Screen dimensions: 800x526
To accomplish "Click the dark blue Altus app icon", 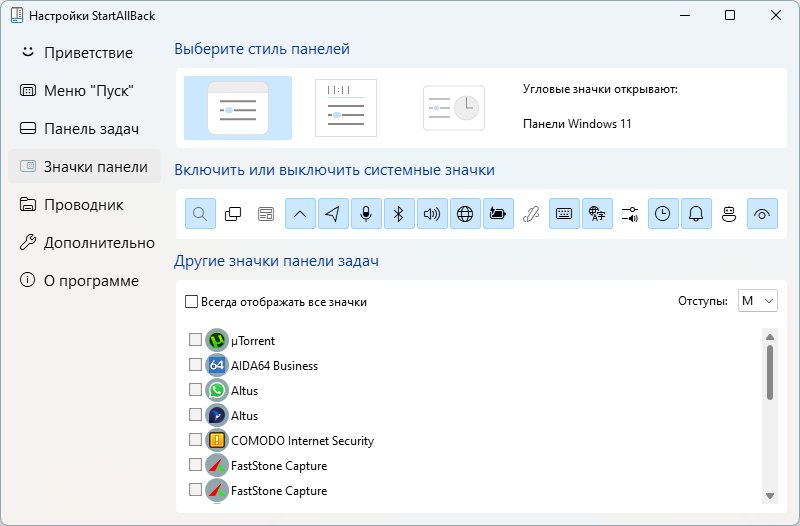I will pyautogui.click(x=217, y=415).
